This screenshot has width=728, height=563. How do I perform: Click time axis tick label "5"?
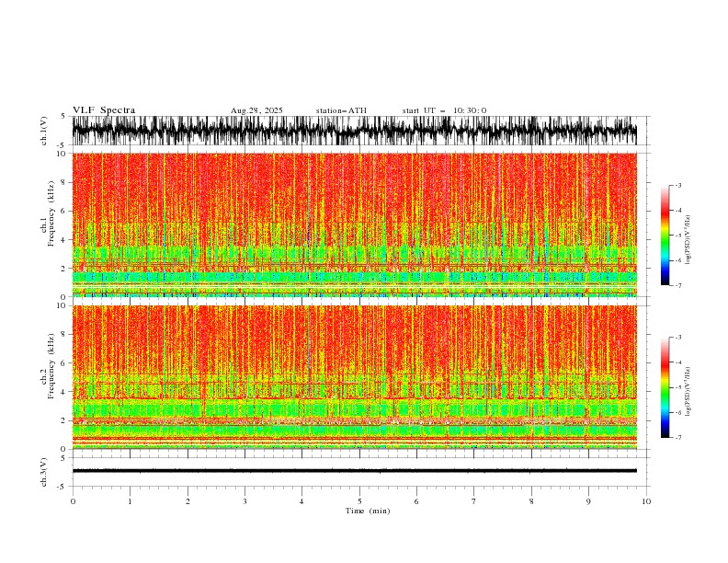coord(359,501)
